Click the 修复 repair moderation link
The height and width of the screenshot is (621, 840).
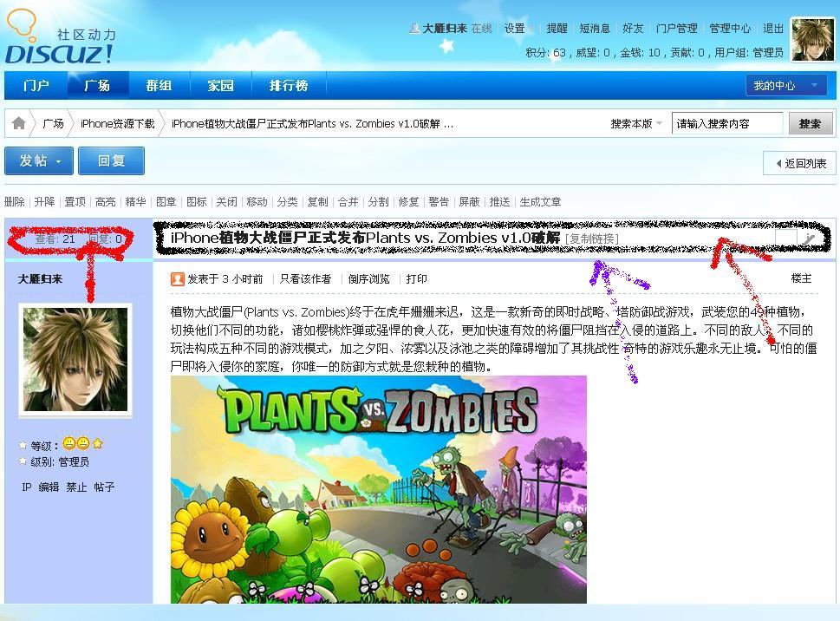(x=409, y=201)
